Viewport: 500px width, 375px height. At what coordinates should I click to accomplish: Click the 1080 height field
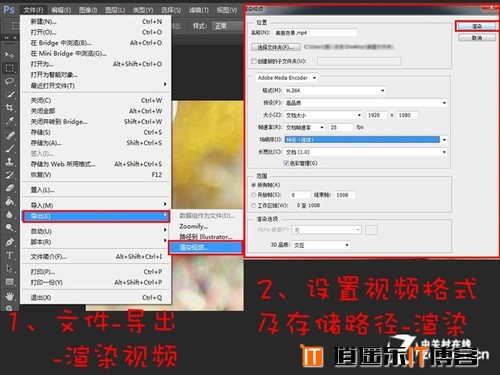click(407, 115)
